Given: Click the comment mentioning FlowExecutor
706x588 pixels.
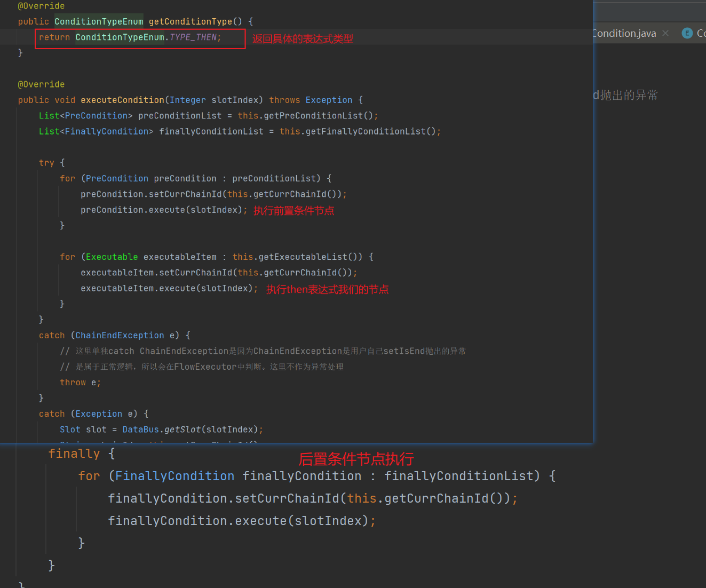Looking at the screenshot, I should pos(202,367).
